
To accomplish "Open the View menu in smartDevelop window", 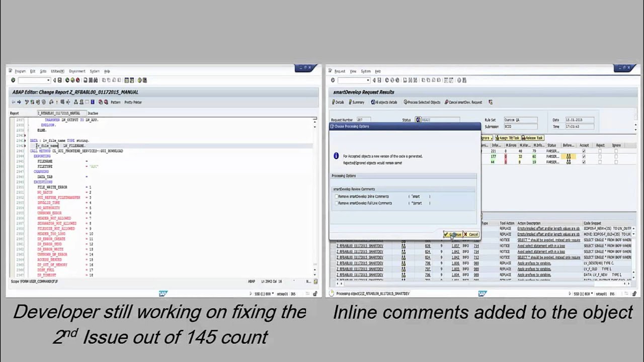I will click(353, 71).
